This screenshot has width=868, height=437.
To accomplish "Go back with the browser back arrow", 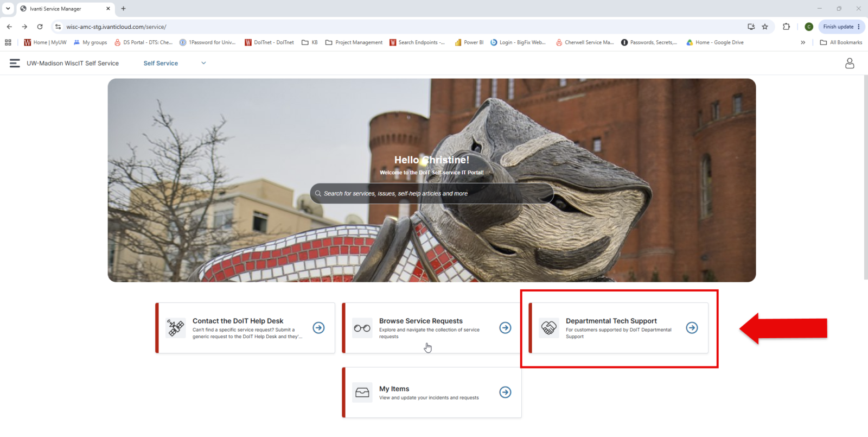I will pos(9,27).
